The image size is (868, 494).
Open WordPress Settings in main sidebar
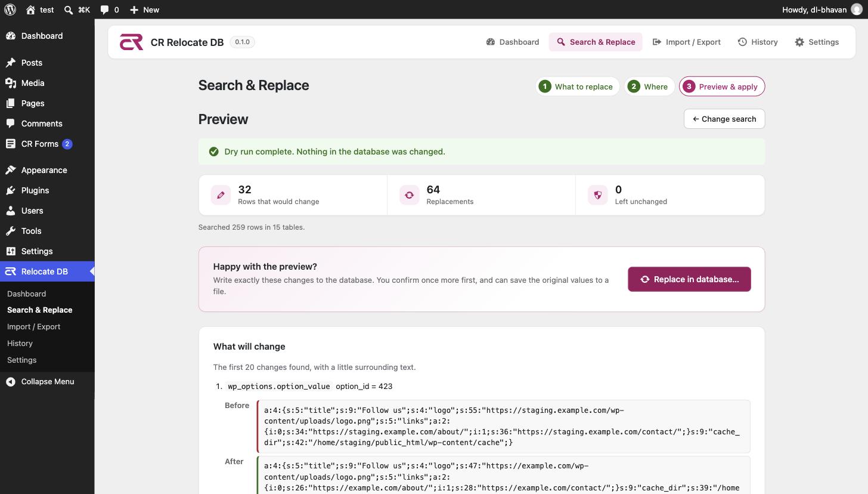click(47, 251)
